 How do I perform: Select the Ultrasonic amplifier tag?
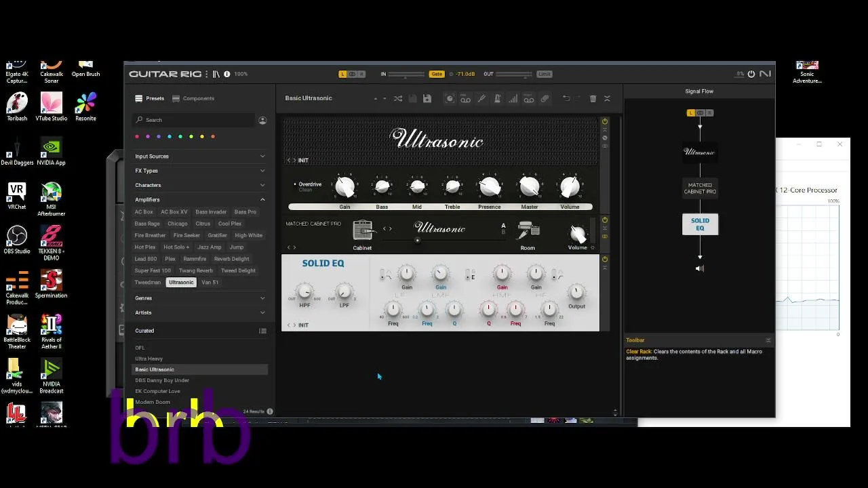[x=181, y=282]
